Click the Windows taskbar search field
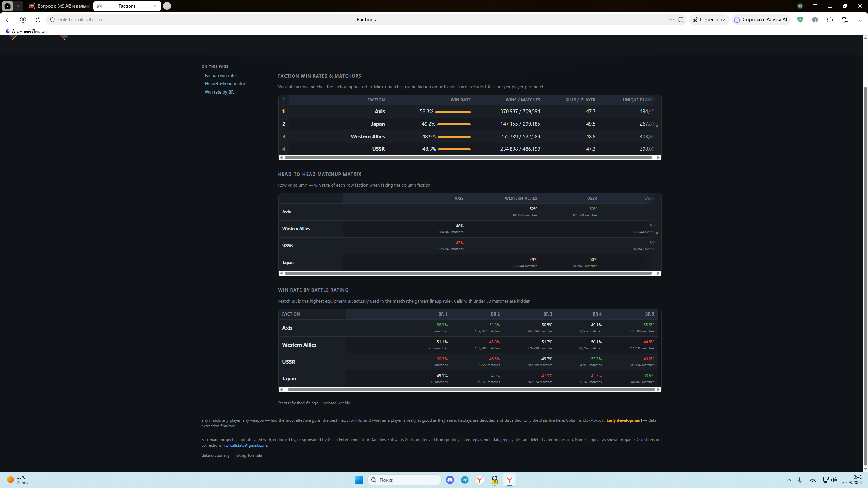This screenshot has width=868, height=488. 404,480
